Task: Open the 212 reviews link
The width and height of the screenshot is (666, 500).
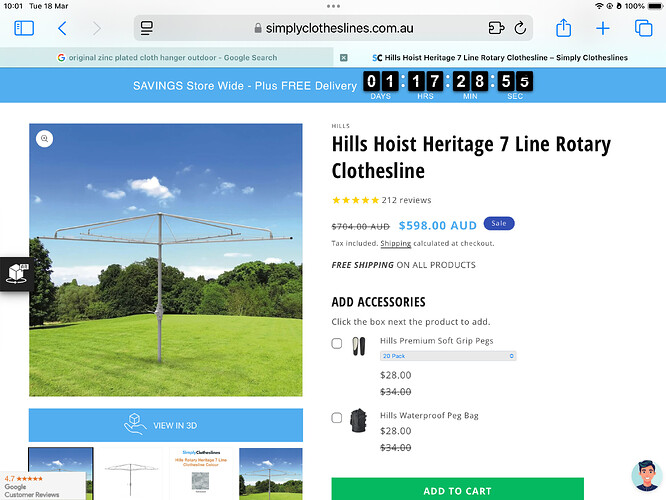Action: (406, 200)
